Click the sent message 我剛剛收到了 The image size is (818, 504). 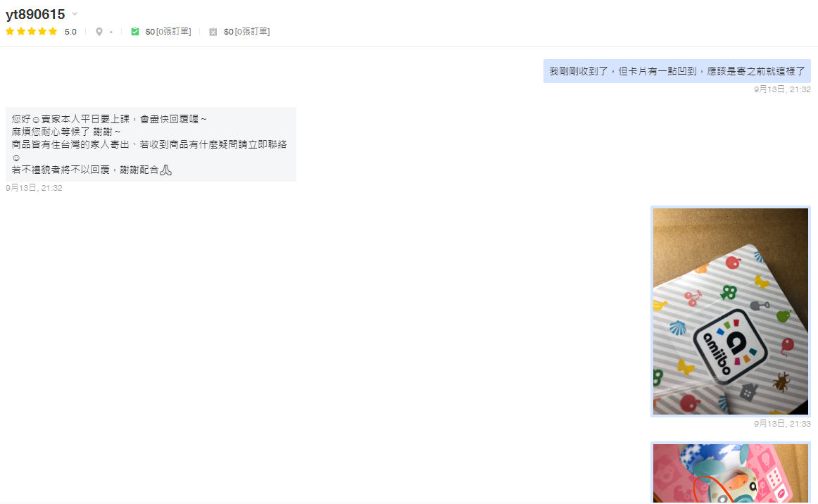click(677, 71)
